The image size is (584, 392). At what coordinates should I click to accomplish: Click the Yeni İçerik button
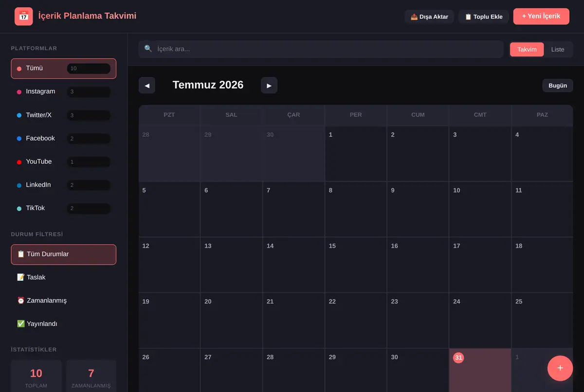click(x=541, y=16)
